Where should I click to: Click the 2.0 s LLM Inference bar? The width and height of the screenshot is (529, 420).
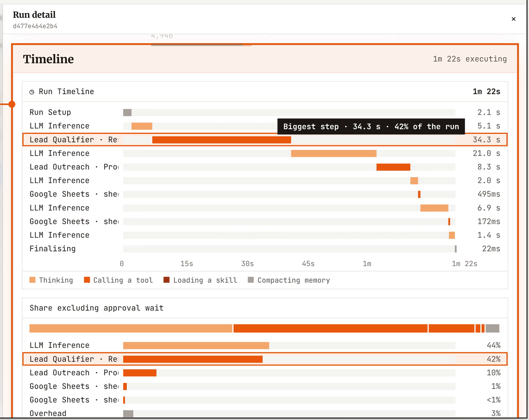(414, 181)
